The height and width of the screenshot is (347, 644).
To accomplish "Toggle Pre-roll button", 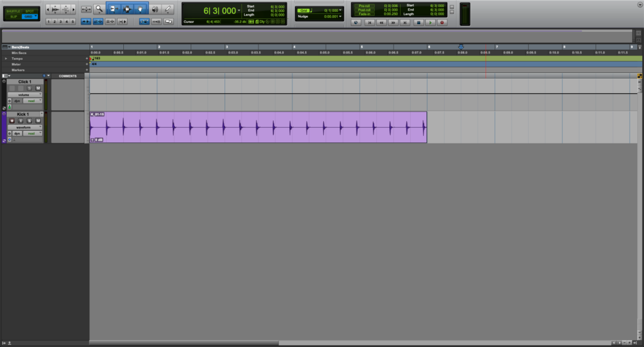I will coord(364,6).
